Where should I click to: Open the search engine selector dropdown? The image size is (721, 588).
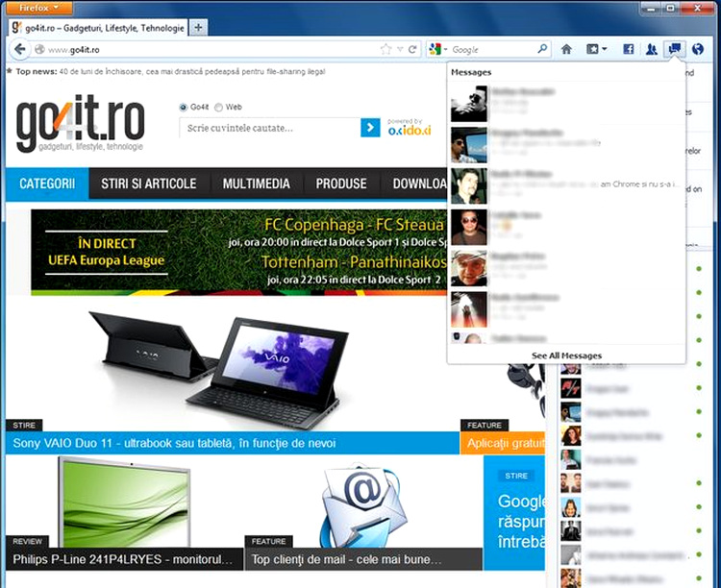[437, 49]
